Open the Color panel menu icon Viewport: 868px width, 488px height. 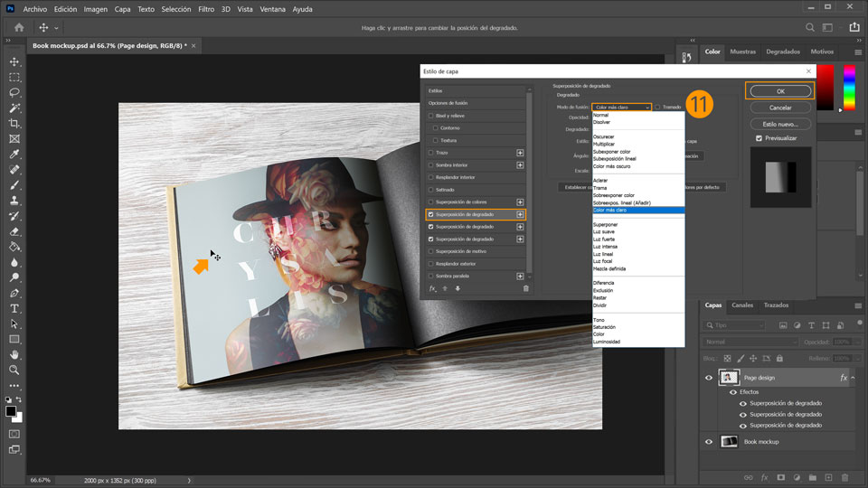point(858,52)
